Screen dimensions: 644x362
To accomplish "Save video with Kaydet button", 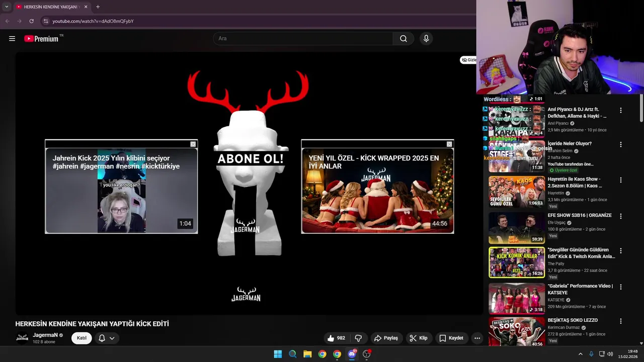I will pos(451,338).
